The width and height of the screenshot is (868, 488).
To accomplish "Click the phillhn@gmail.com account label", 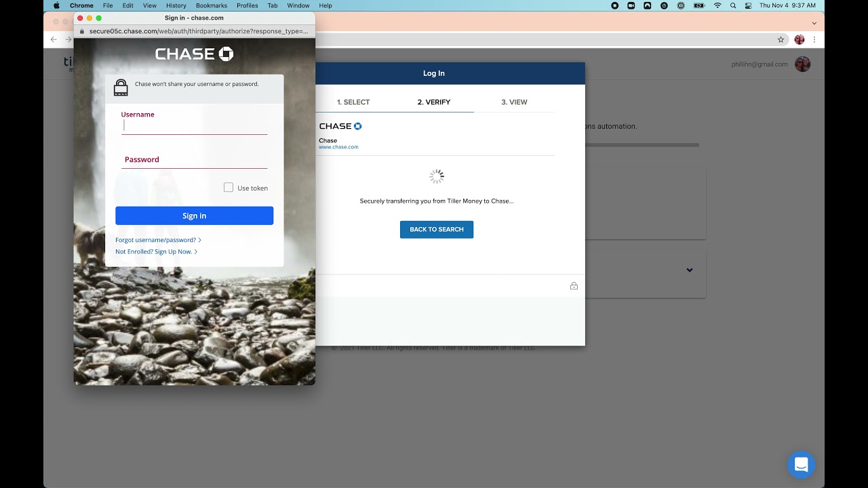I will (x=759, y=64).
